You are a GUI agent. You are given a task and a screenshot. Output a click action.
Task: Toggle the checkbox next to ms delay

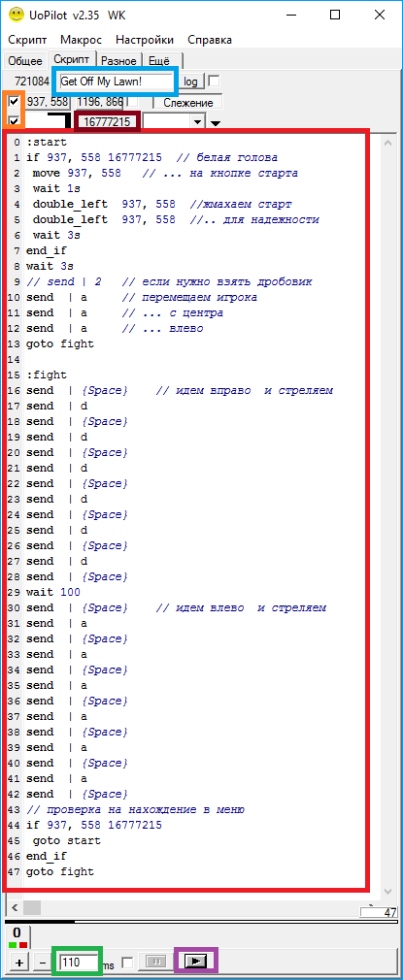127,963
